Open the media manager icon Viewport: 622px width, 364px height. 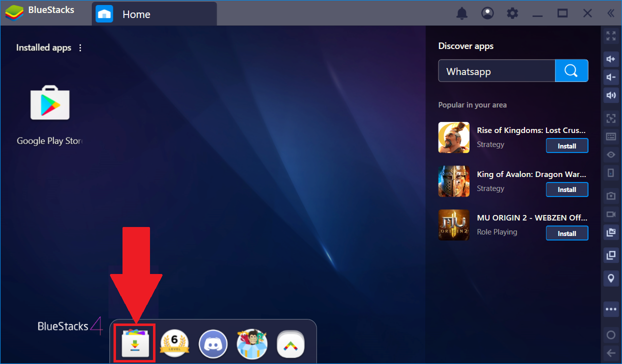point(611,232)
